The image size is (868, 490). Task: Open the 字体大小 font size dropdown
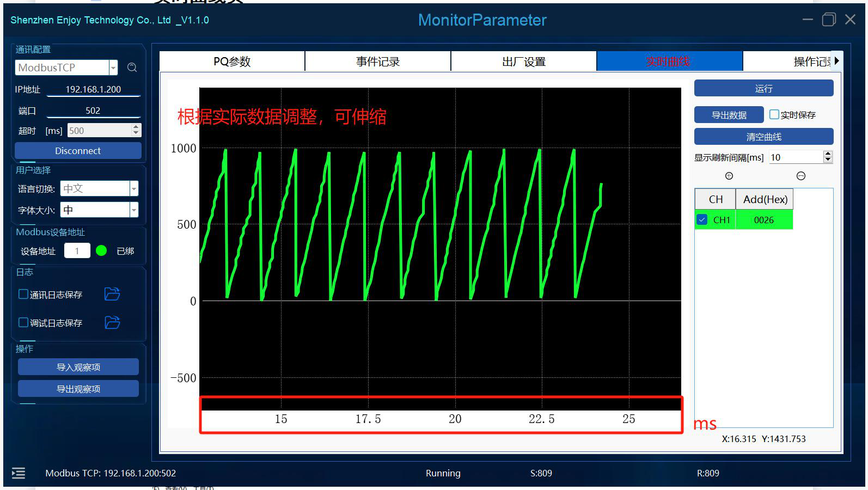[x=134, y=210]
